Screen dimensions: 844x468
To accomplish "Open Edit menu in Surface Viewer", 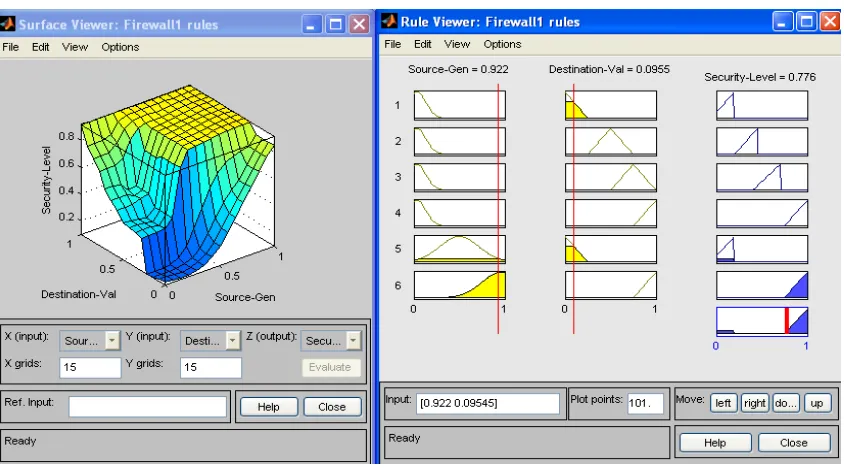I will (40, 47).
